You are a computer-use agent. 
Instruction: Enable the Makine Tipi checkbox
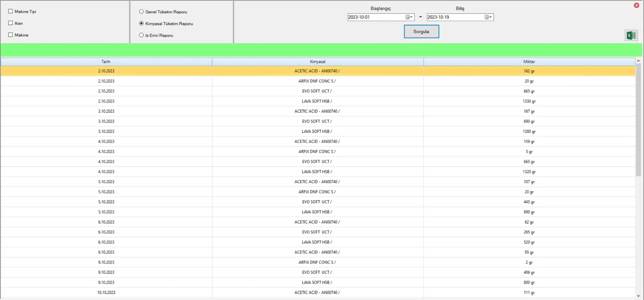tap(11, 11)
